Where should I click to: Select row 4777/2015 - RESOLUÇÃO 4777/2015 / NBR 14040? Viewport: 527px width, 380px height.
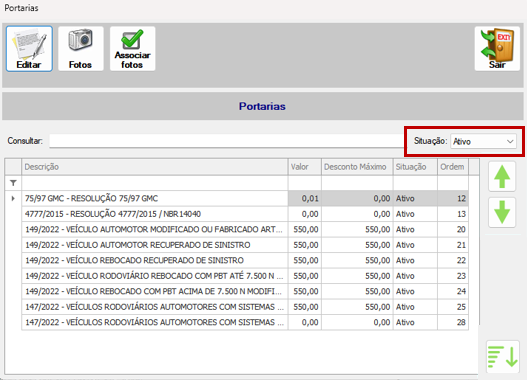click(x=245, y=214)
